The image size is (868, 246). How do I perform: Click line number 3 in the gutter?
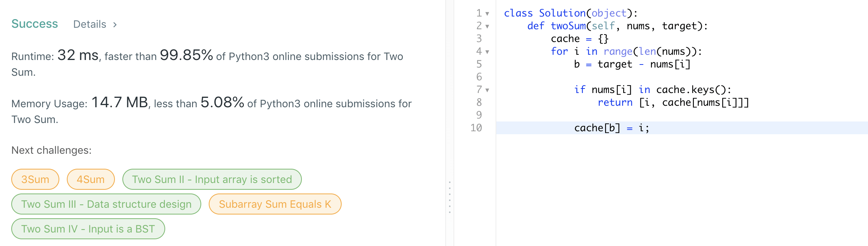pos(479,39)
